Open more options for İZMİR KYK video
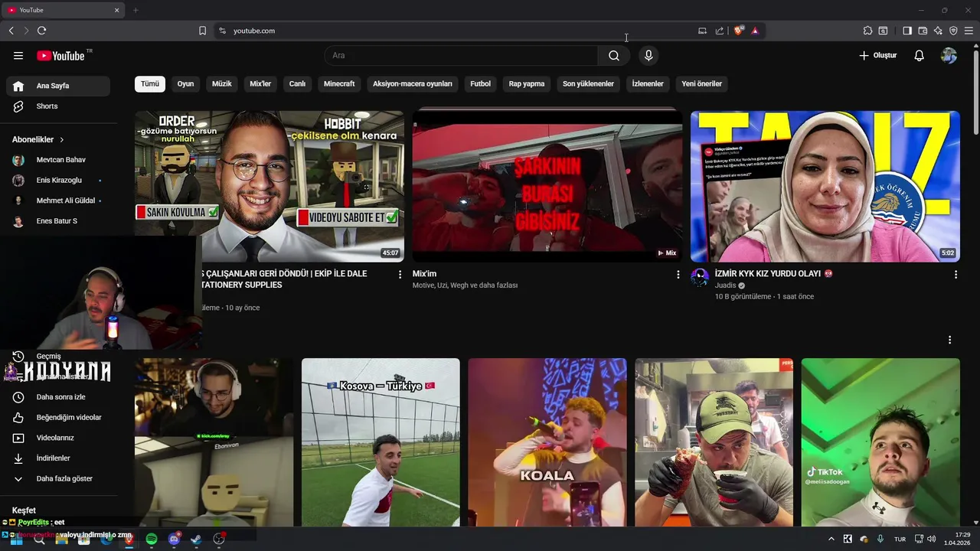Screen dimensions: 980x551 pos(955,274)
